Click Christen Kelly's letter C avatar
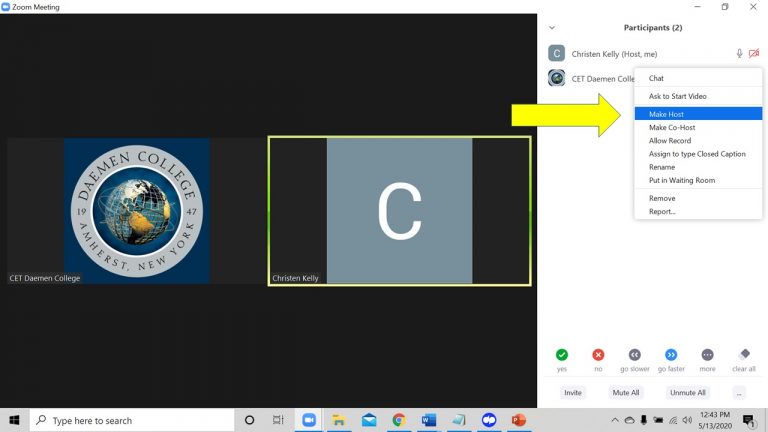 556,53
